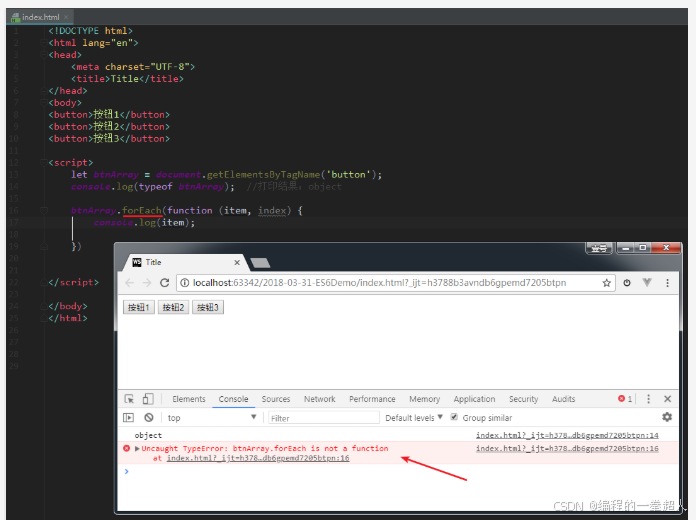Image resolution: width=696 pixels, height=520 pixels.
Task: Close the index.html editor tab
Action: tap(66, 17)
